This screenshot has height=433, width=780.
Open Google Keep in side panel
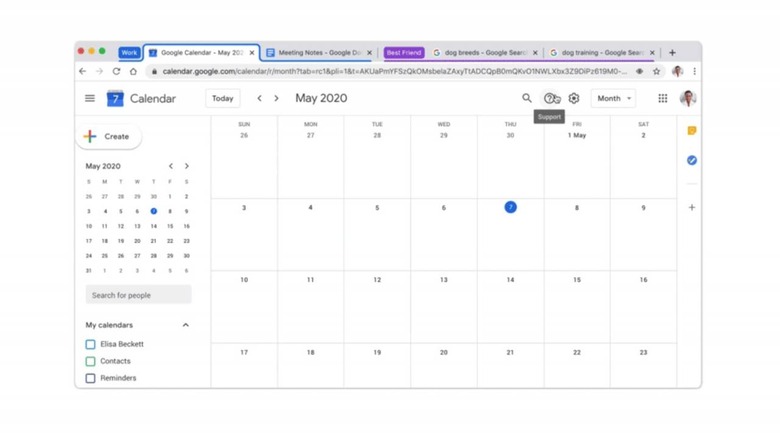pos(691,131)
